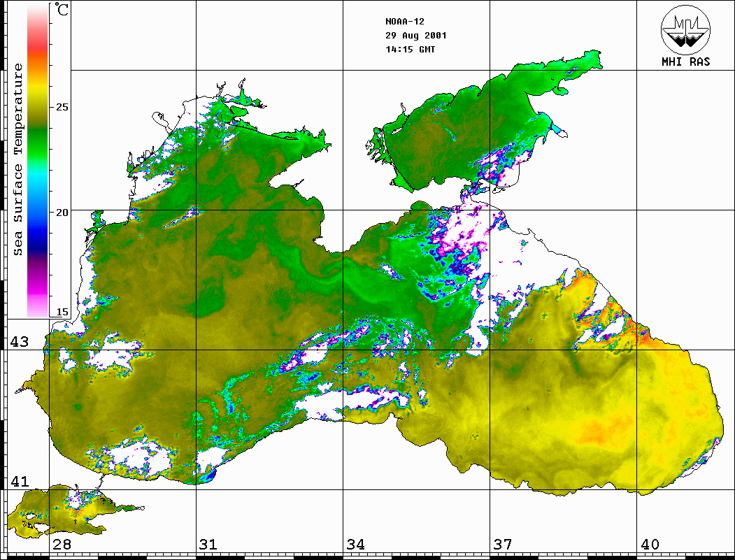735x560 pixels.
Task: Click the latitude label 41
Action: click(x=20, y=482)
